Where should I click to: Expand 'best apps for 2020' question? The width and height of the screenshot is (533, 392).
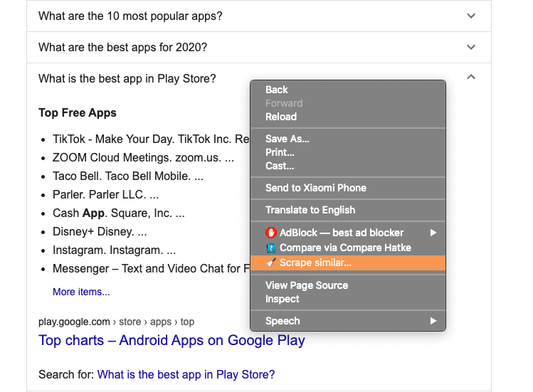tap(471, 47)
